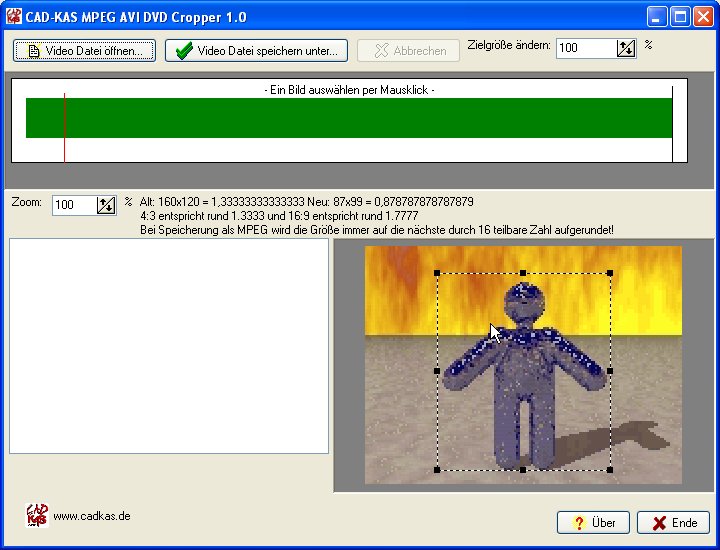Click the top-center crop selection handle
The height and width of the screenshot is (550, 720).
pos(523,273)
